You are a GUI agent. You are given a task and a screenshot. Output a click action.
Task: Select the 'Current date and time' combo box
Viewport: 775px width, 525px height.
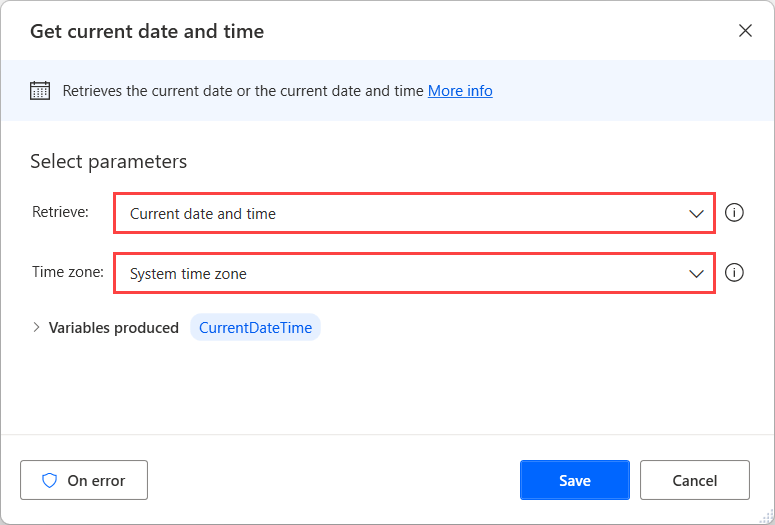tap(400, 214)
